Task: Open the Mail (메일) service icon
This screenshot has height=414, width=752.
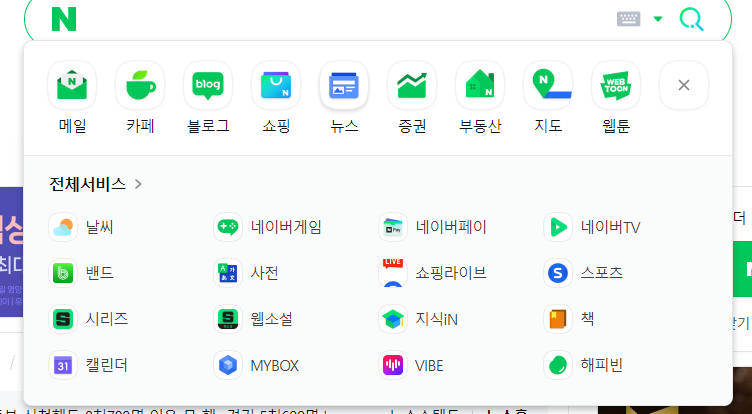Action: (72, 85)
